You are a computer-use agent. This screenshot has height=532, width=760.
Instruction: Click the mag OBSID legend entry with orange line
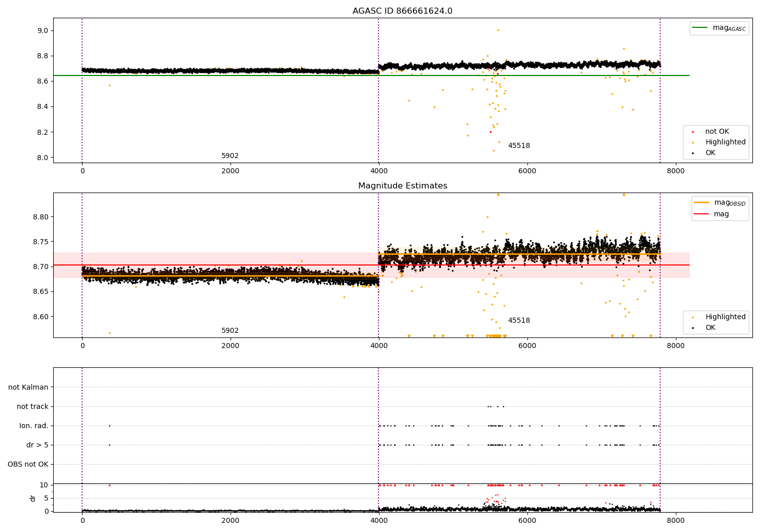click(719, 203)
